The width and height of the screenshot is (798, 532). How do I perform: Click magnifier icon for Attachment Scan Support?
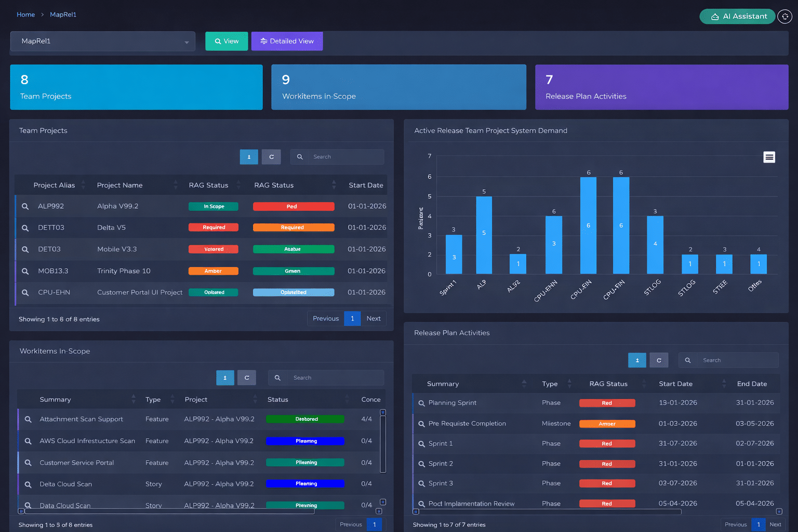29,419
